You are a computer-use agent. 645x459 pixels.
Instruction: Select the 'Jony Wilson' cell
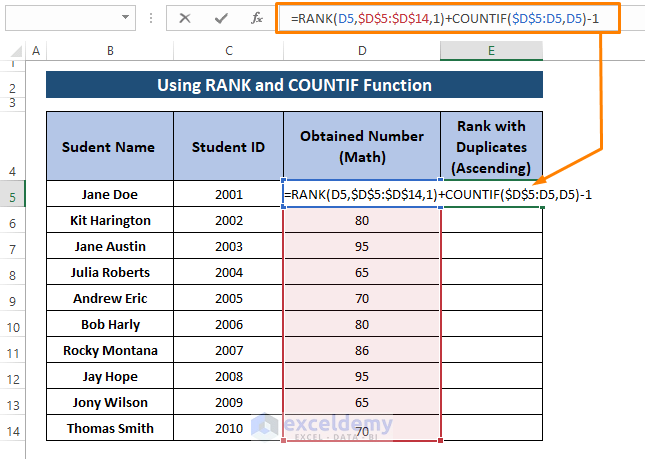click(x=110, y=402)
